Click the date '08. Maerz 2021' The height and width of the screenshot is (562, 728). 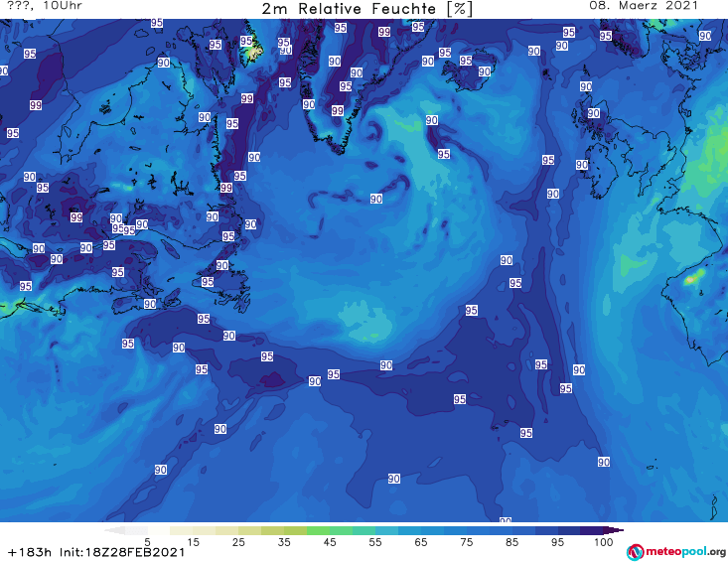(x=644, y=6)
